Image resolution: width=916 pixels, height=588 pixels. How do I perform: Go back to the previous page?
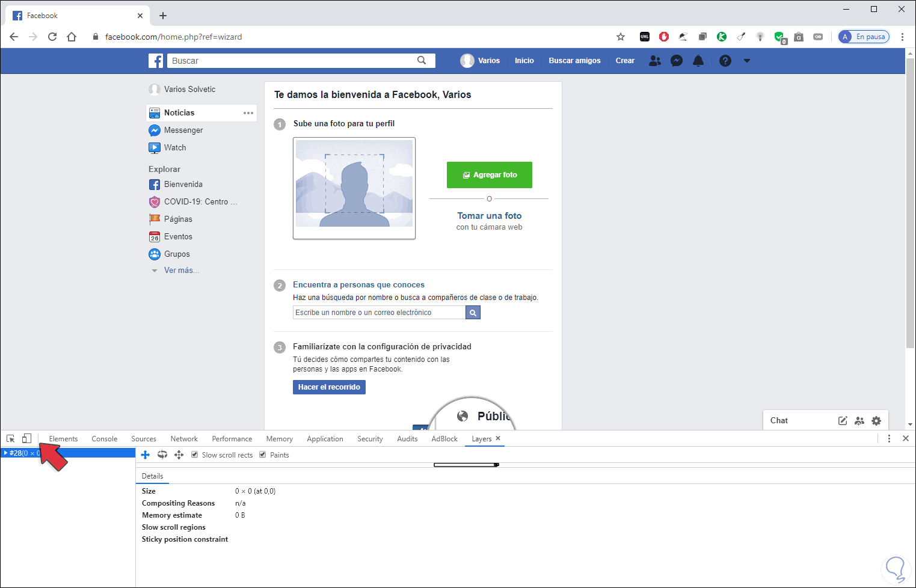pos(14,37)
